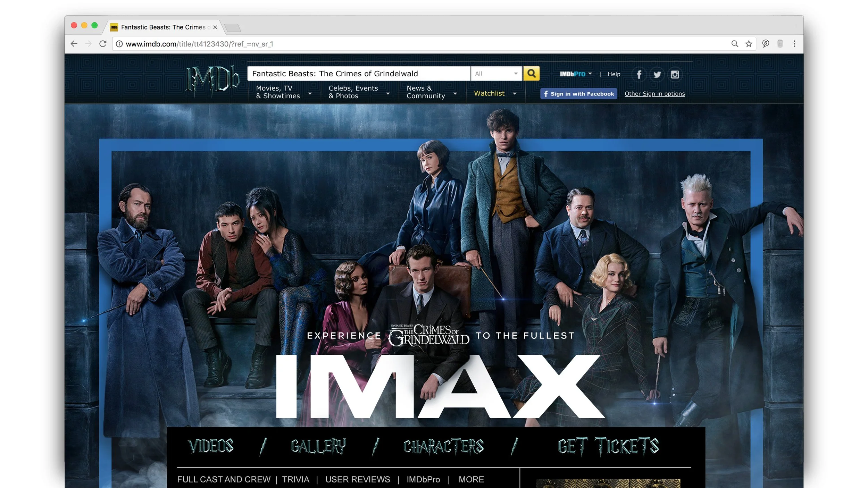Click the macOS yellow minimize button
This screenshot has height=488, width=868.
[84, 25]
